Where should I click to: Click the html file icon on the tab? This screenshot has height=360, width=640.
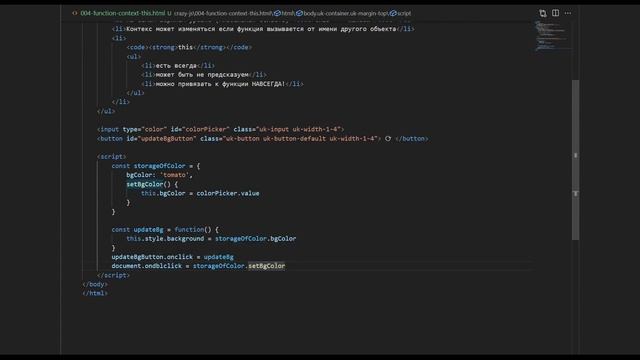click(x=75, y=13)
